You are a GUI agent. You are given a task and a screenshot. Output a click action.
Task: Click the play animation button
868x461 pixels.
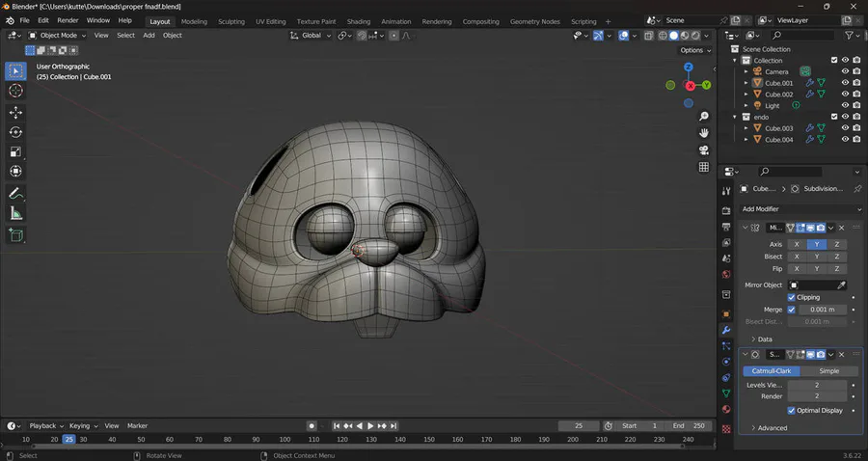(370, 425)
